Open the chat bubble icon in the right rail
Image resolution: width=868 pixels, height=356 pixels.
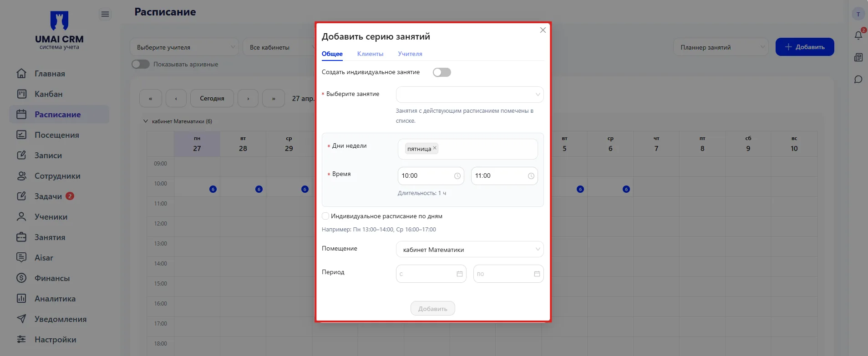point(858,80)
